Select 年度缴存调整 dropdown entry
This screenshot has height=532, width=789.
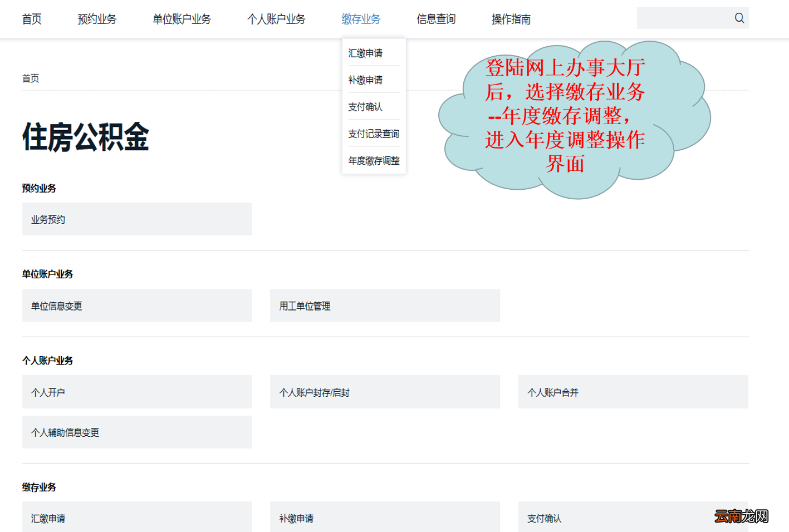[373, 161]
